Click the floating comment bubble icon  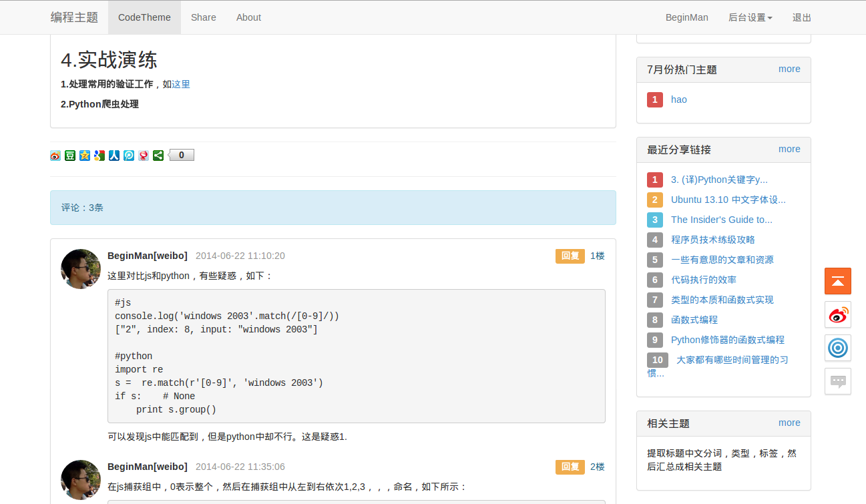(838, 381)
